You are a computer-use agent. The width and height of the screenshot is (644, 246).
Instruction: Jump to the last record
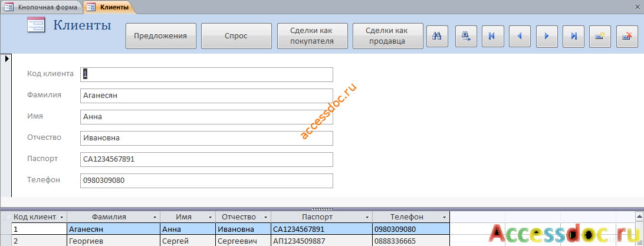(x=574, y=36)
